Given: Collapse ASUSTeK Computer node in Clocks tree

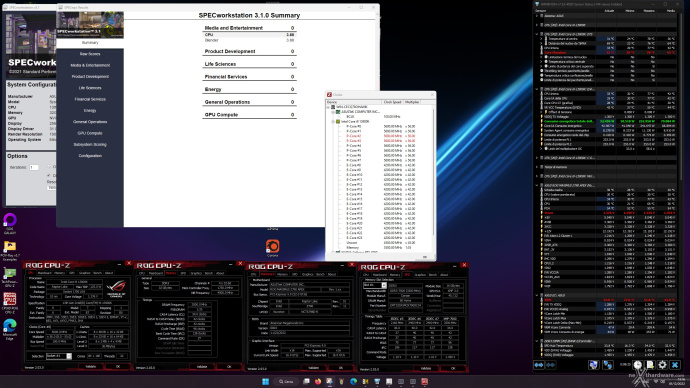Looking at the screenshot, I should tap(334, 112).
